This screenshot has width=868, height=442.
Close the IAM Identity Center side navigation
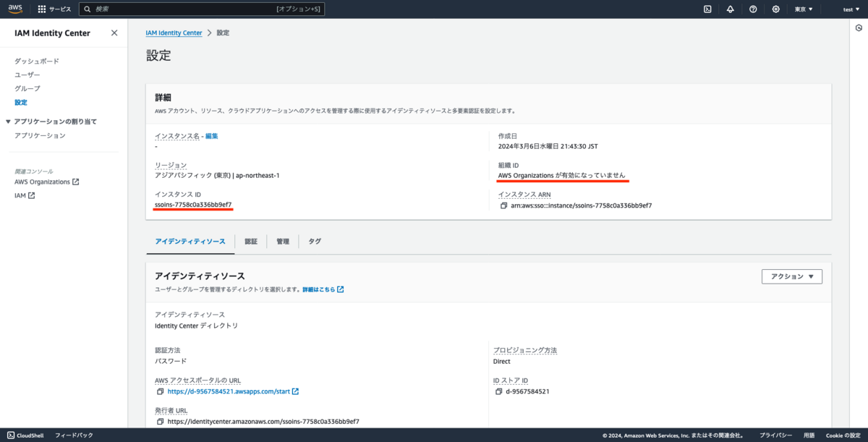tap(114, 33)
